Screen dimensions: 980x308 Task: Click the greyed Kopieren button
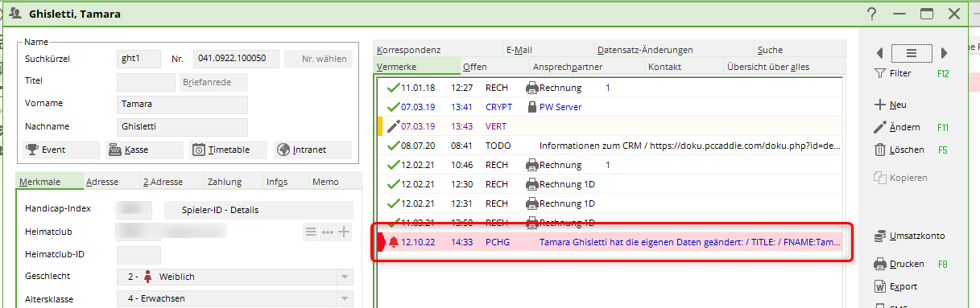coord(900,178)
